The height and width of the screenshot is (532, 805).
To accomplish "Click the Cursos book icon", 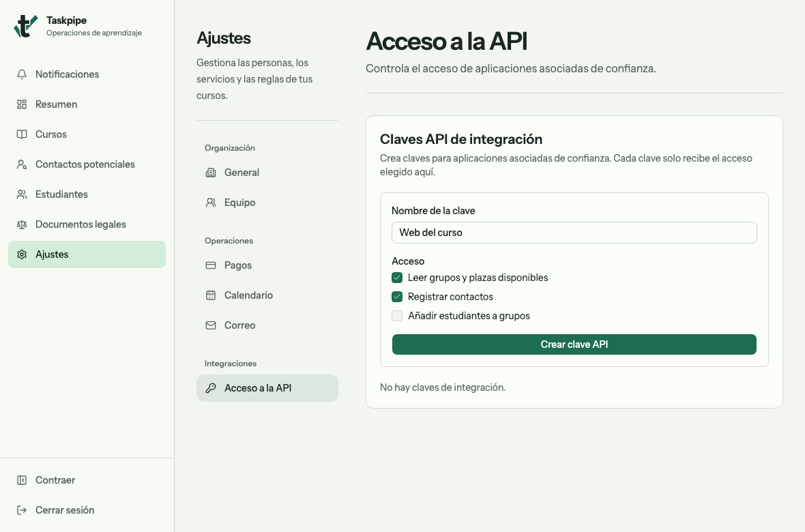I will [x=22, y=134].
